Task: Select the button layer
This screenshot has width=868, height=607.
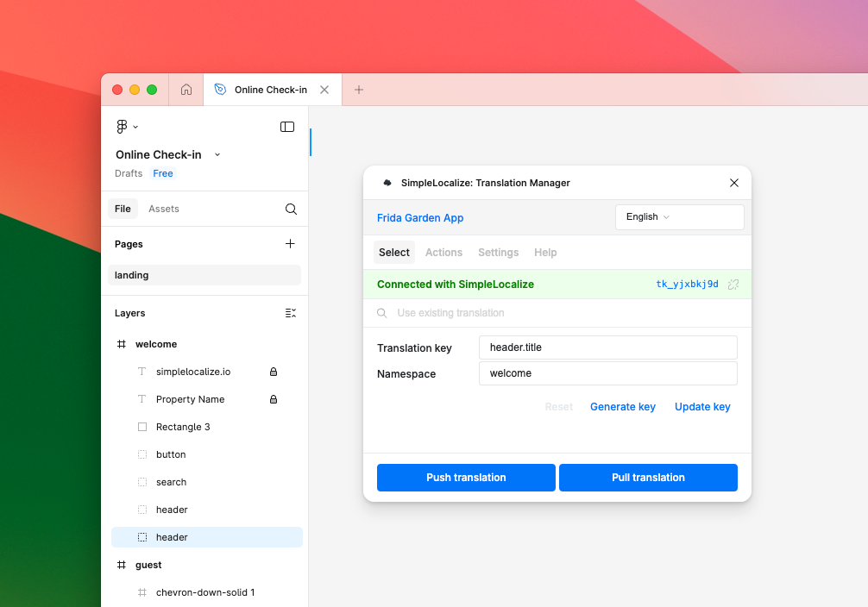Action: (x=207, y=455)
